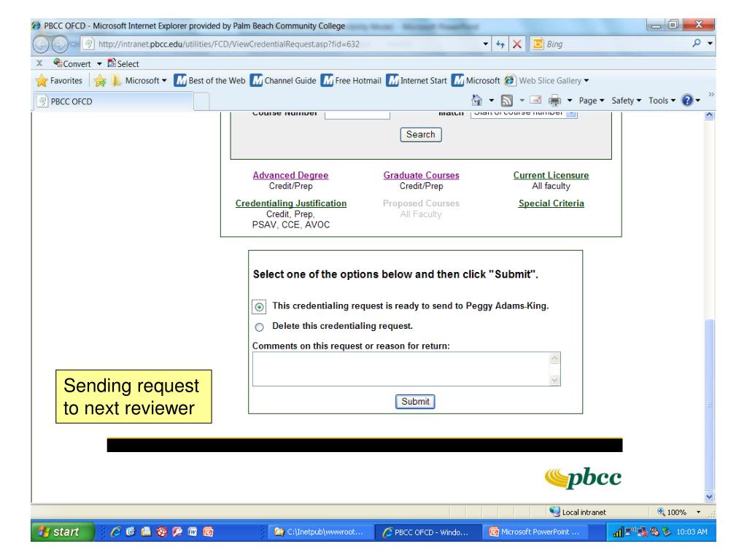Click the browser Forward arrow button
The height and width of the screenshot is (560, 747).
tap(60, 44)
